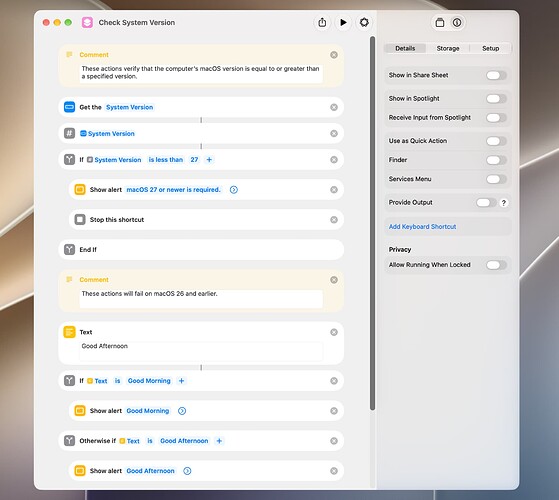
Task: Delete the Show alert Good Afternoon action
Action: tap(334, 471)
